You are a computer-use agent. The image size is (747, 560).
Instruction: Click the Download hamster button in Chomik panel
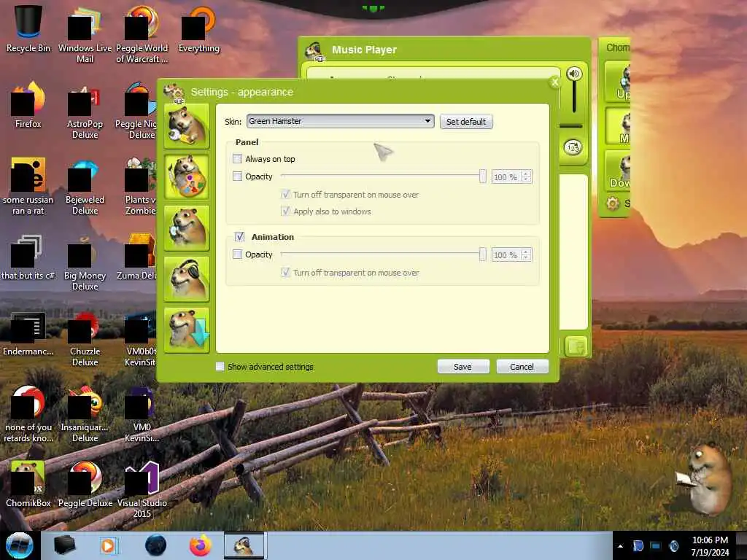619,171
